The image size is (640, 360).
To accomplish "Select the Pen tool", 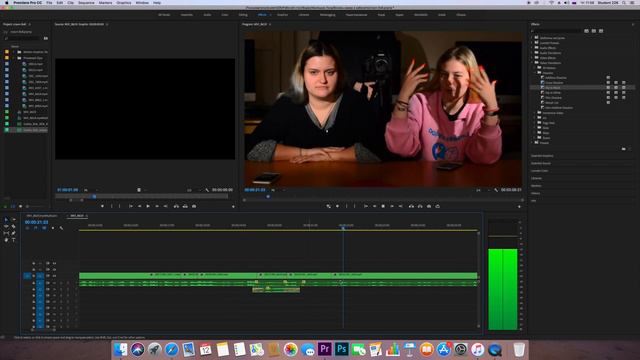I will 13,233.
